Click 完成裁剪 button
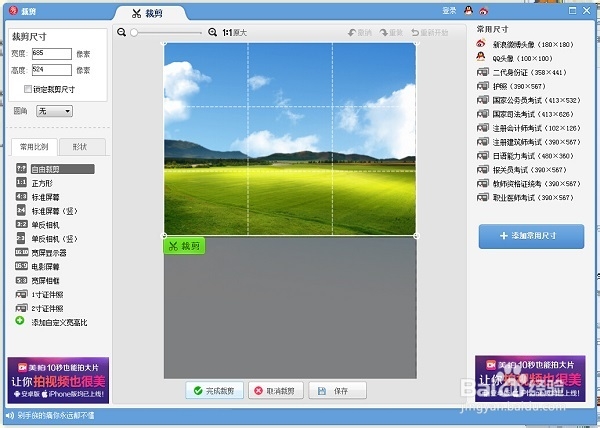This screenshot has height=428, width=600. [214, 391]
